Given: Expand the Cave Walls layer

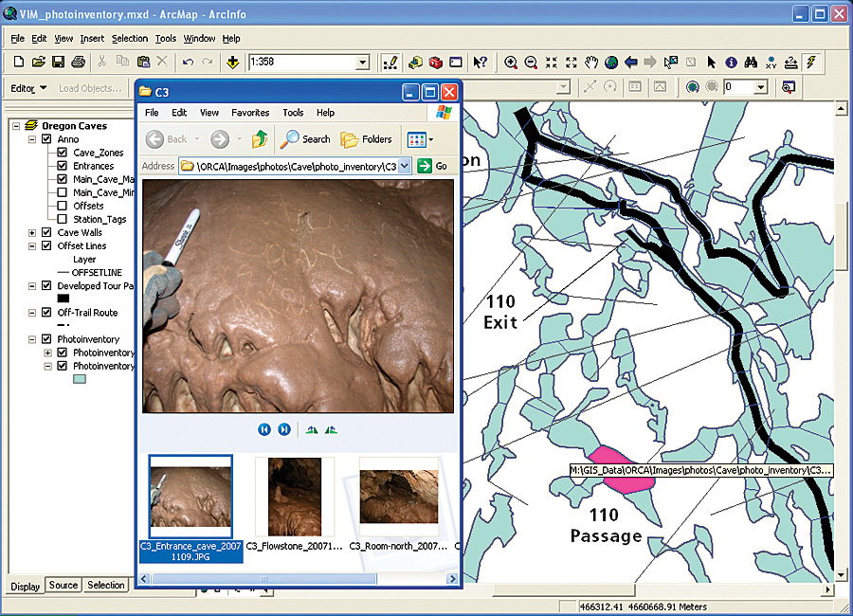Looking at the screenshot, I should click(x=32, y=232).
